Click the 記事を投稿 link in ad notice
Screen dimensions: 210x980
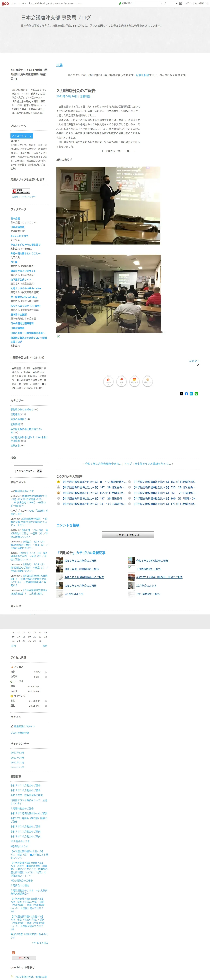pos(143,75)
